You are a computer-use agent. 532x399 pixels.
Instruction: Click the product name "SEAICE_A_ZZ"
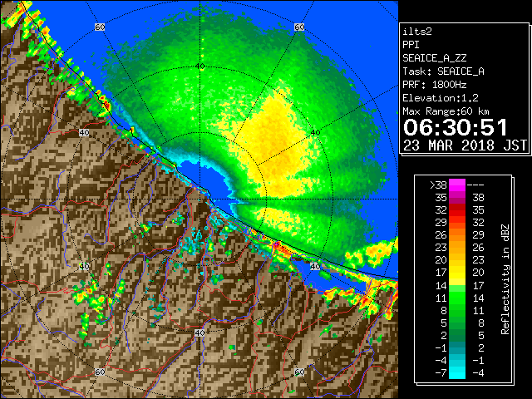(434, 58)
